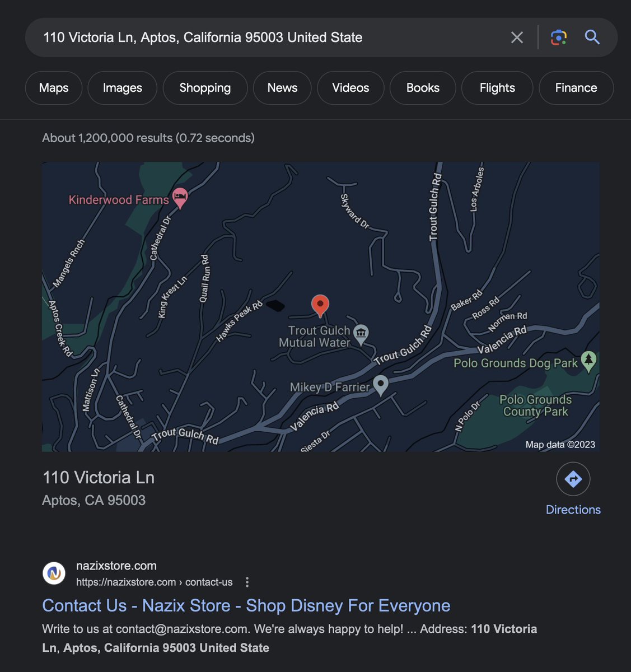631x672 pixels.
Task: Open Google Lens image search icon
Action: point(559,38)
